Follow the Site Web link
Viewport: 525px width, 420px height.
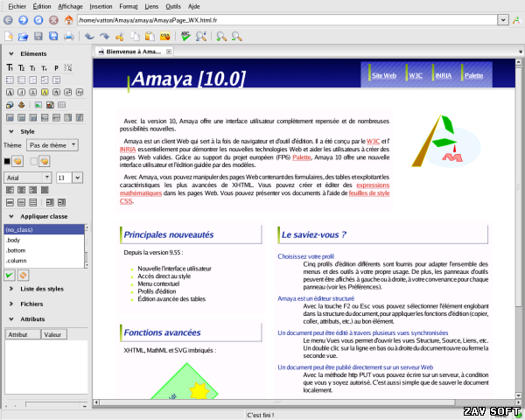point(384,75)
